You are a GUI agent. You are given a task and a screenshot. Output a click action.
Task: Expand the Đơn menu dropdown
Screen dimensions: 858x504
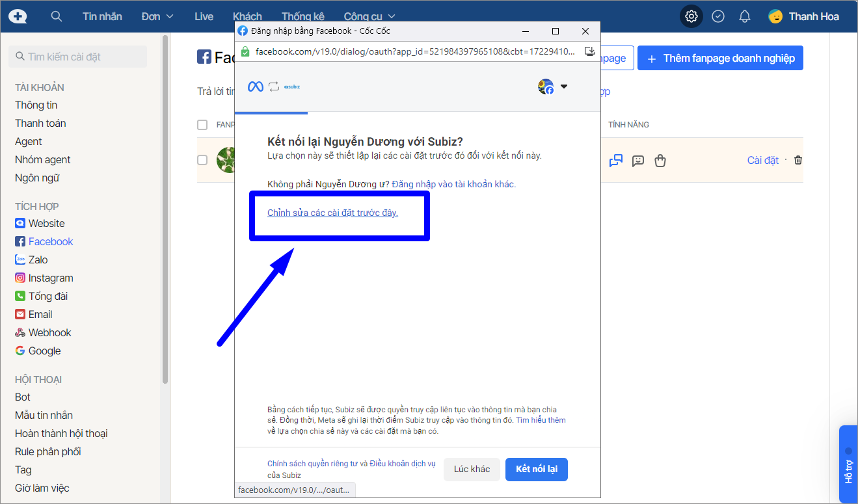[x=157, y=16]
